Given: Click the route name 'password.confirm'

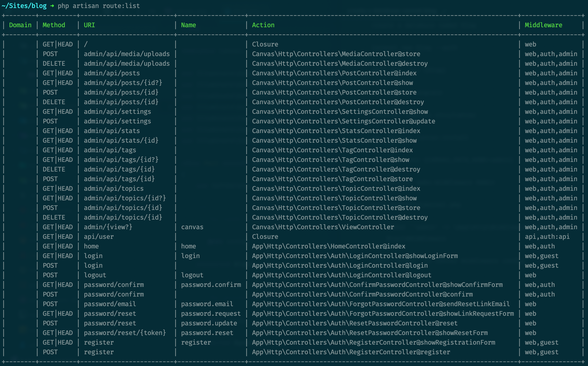Looking at the screenshot, I should [211, 285].
